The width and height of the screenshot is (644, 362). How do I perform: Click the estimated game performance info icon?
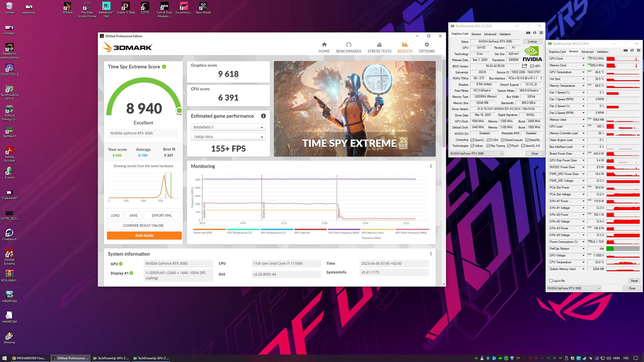(x=263, y=116)
